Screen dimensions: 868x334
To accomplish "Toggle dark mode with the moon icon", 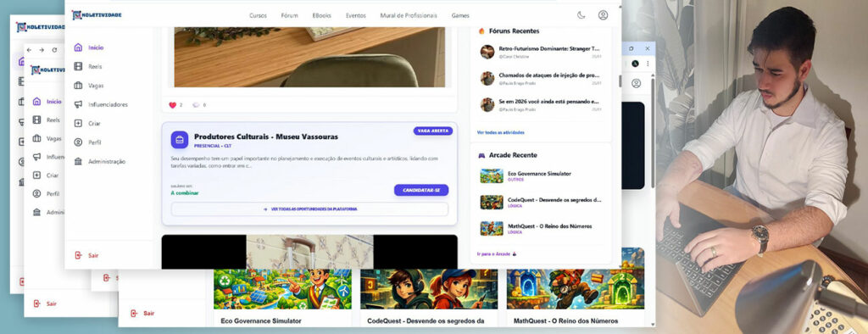I will pos(581,15).
